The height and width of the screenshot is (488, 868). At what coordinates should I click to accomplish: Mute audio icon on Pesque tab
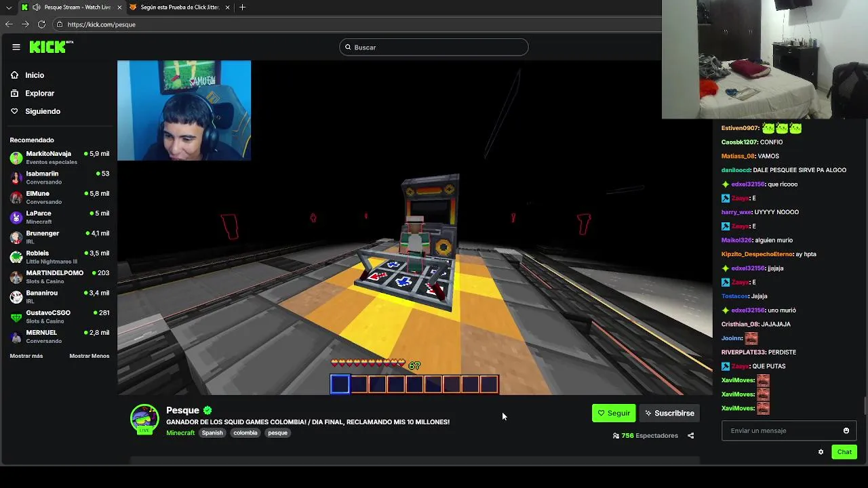pos(36,7)
